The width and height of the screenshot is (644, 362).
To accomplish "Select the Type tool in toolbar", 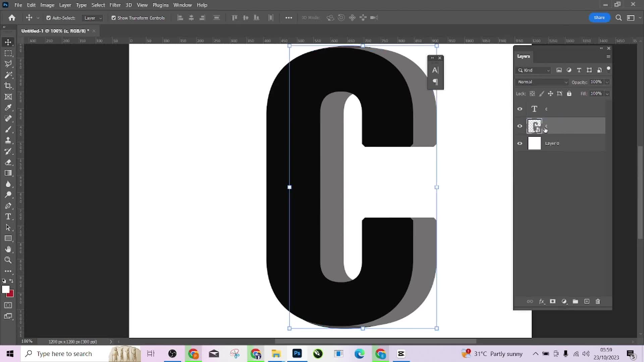I will point(8,217).
